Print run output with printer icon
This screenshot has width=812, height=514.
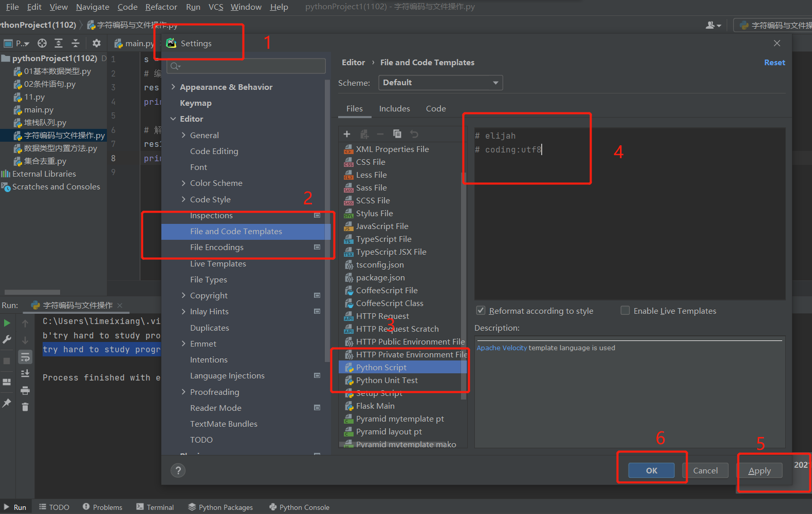pos(25,391)
